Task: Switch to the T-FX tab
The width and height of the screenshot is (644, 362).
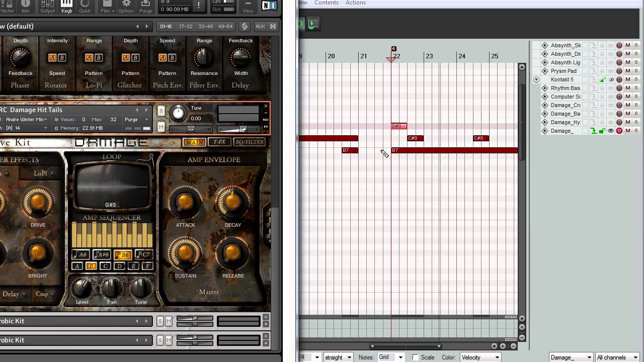Action: [219, 142]
